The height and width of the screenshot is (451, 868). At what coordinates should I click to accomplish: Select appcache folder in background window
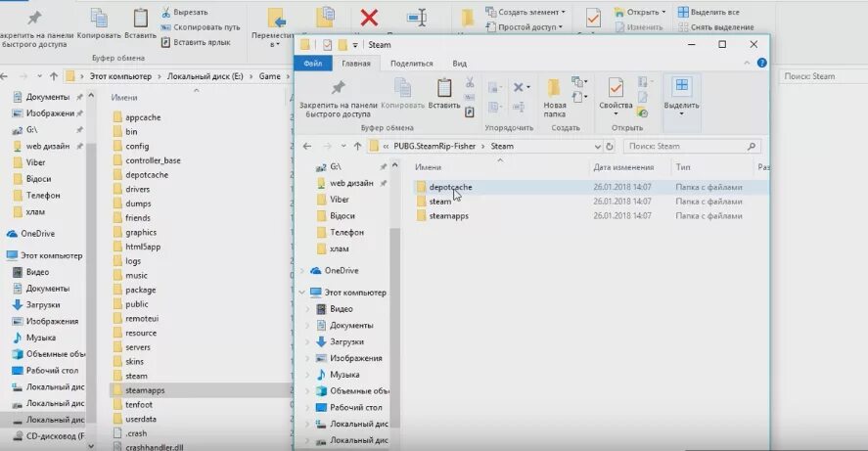point(143,117)
